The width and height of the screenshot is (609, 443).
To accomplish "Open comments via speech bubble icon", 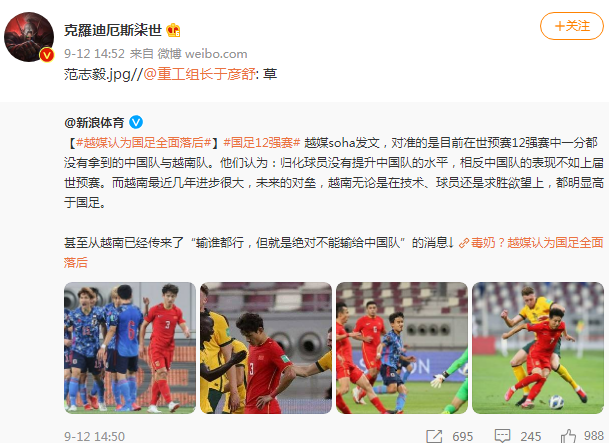I will (502, 436).
